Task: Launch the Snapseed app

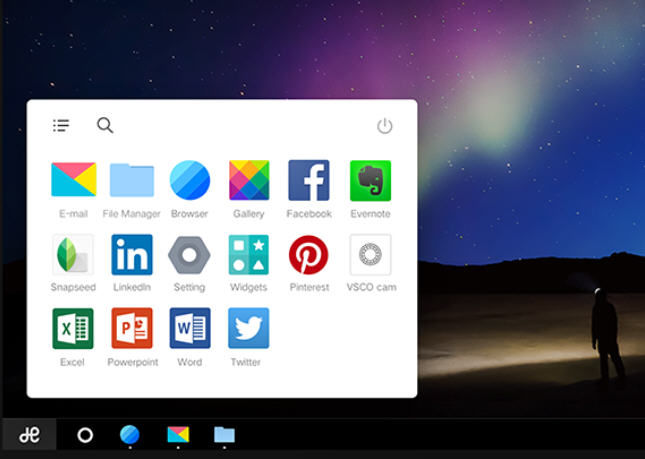Action: click(73, 255)
